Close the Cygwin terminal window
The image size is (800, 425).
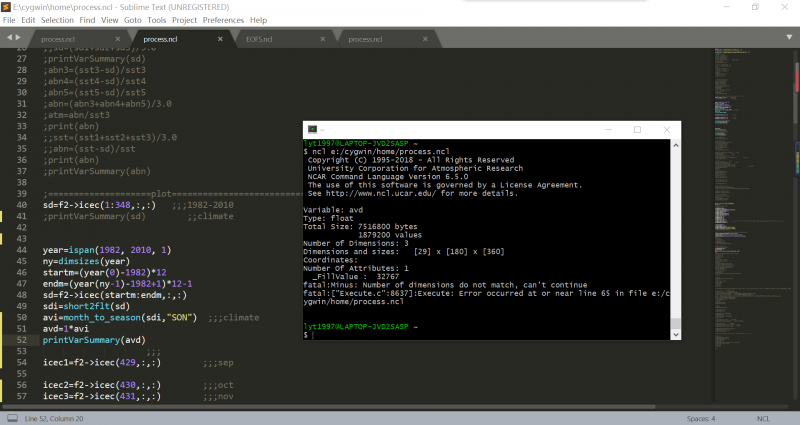(x=665, y=129)
